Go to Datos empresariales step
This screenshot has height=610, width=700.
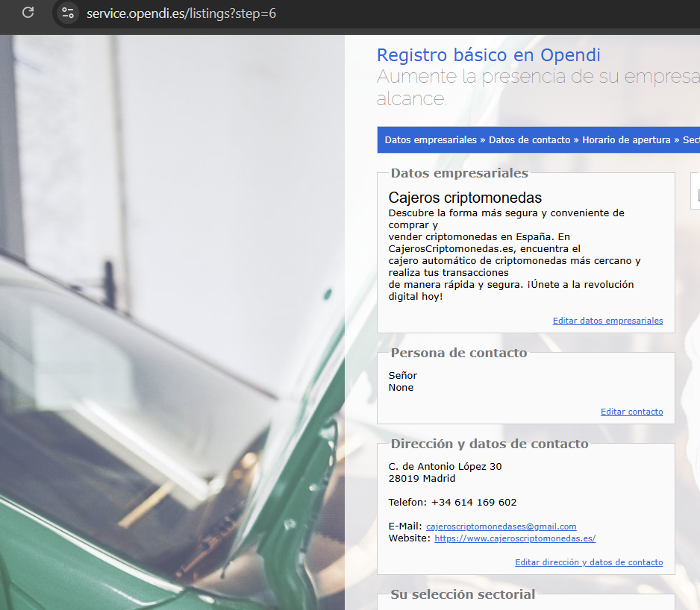[x=431, y=140]
